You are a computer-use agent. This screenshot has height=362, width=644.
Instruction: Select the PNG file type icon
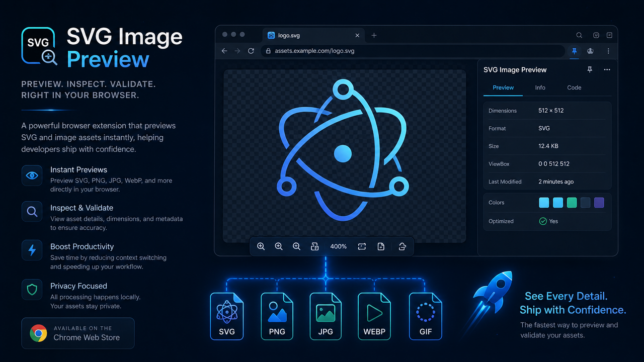click(x=277, y=316)
